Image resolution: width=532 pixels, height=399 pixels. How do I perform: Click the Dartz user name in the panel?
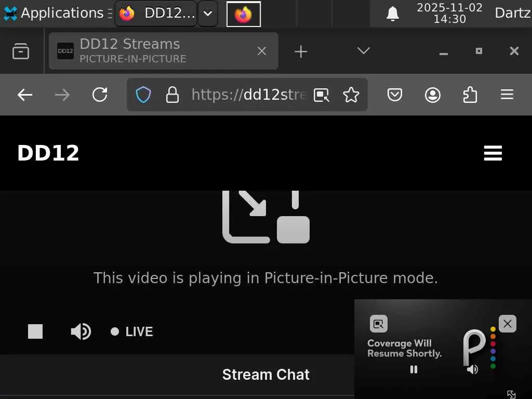click(513, 13)
